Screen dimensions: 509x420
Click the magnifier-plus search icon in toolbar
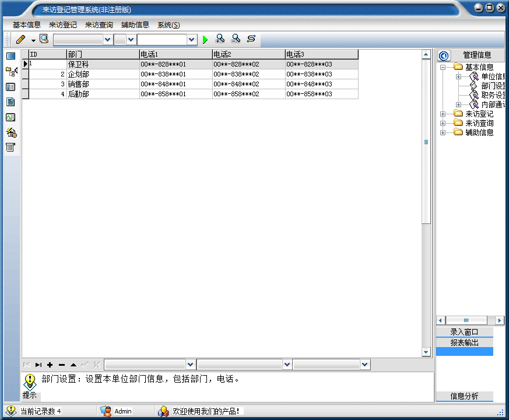pyautogui.click(x=220, y=39)
